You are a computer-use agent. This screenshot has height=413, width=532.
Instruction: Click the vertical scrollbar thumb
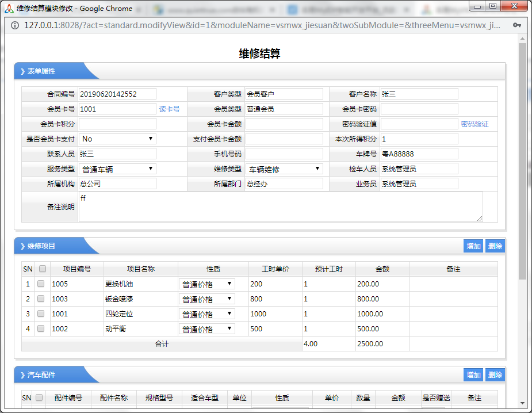(x=522, y=161)
